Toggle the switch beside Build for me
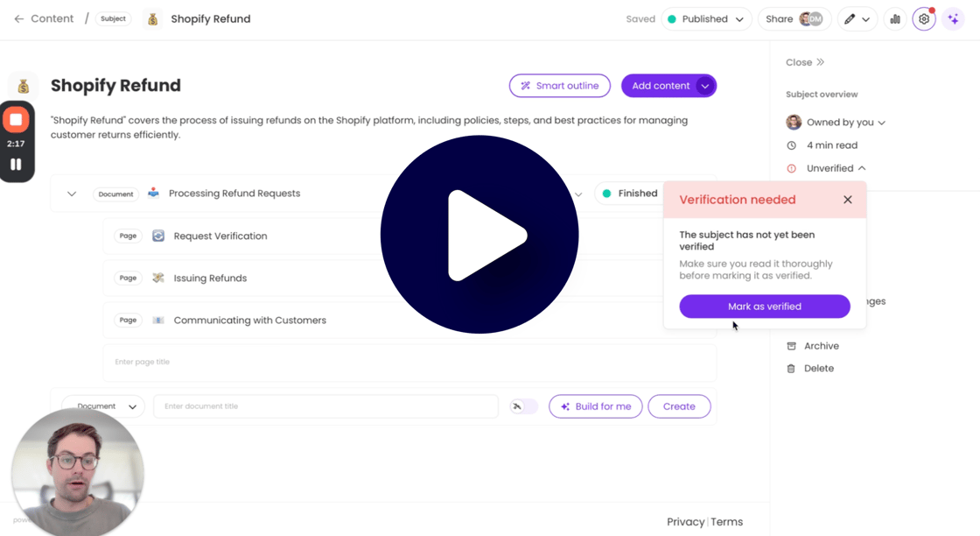Screen dimensions: 980x536 click(523, 406)
